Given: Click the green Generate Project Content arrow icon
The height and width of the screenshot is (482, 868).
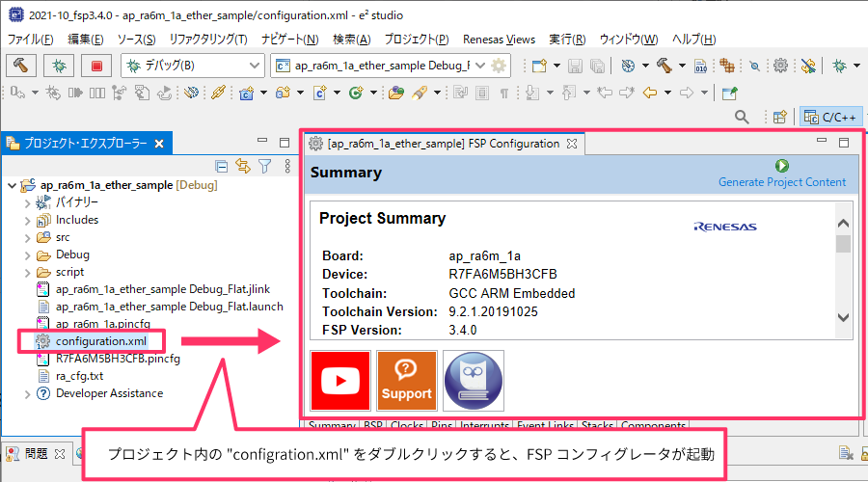Looking at the screenshot, I should point(781,166).
